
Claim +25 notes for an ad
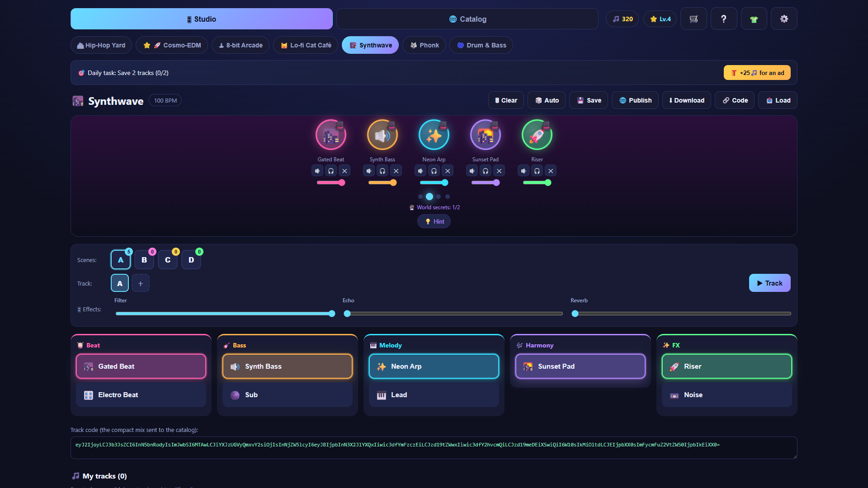(757, 73)
